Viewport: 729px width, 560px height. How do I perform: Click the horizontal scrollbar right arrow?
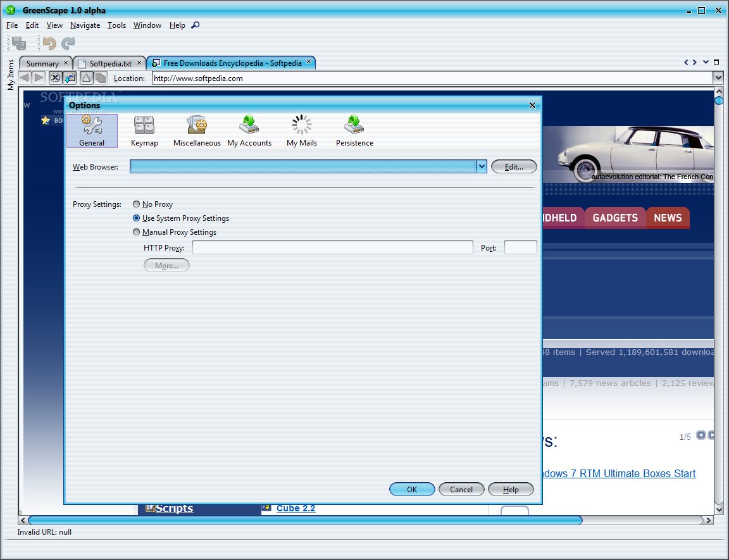click(x=709, y=520)
